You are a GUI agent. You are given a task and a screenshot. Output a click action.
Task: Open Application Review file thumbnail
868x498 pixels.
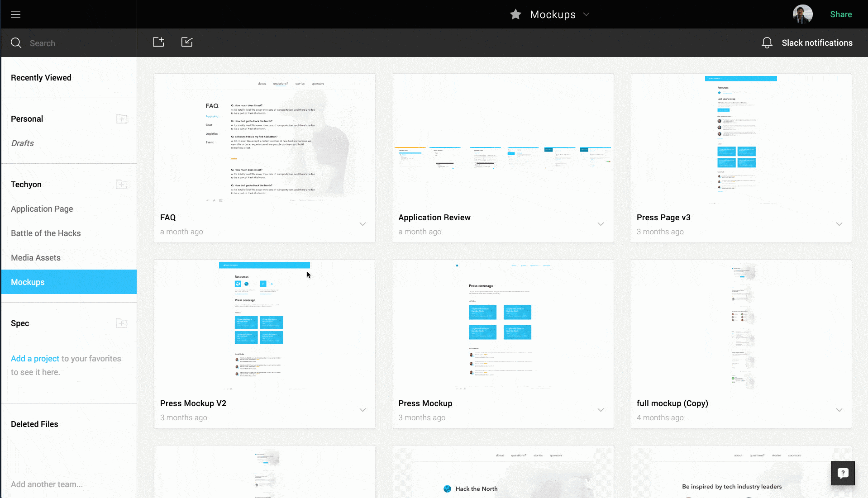pyautogui.click(x=503, y=140)
